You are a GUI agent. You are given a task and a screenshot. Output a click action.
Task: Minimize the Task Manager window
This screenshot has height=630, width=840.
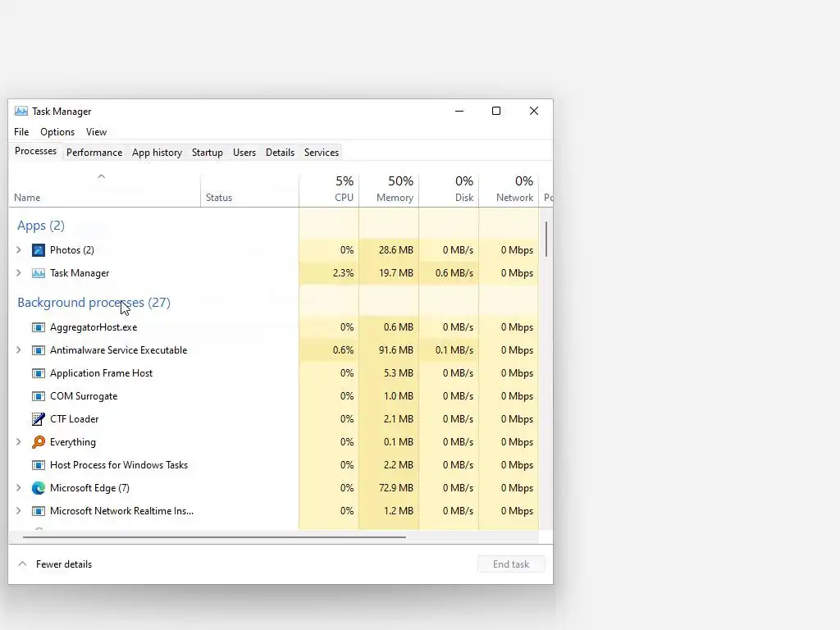459,111
